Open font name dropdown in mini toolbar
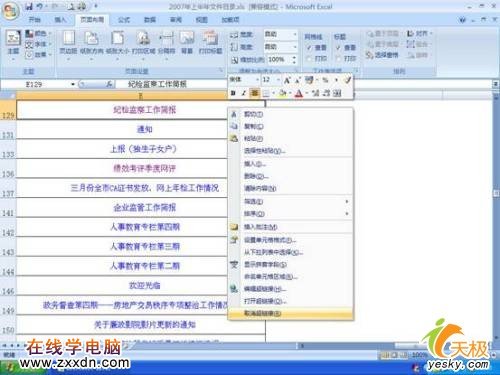 pyautogui.click(x=257, y=80)
